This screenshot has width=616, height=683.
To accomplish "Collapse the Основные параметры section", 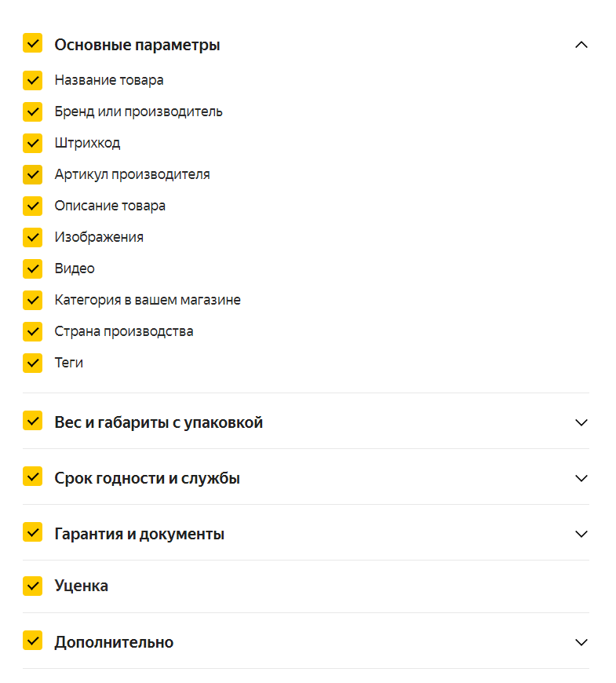I will (581, 45).
